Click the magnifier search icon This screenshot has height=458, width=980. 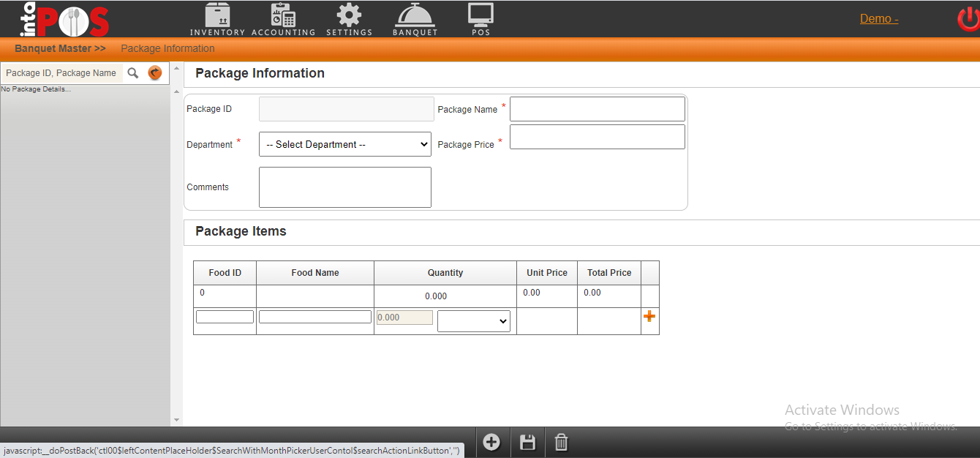click(133, 73)
